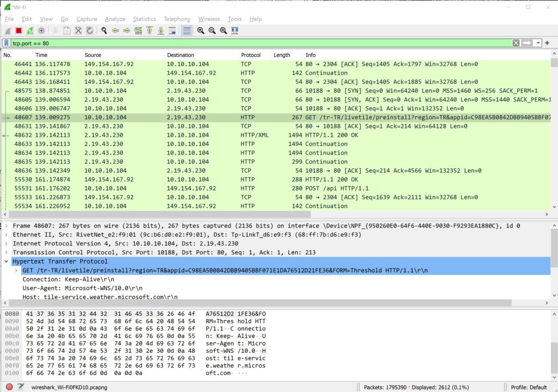Select packet 48575 SYN row

[276, 90]
